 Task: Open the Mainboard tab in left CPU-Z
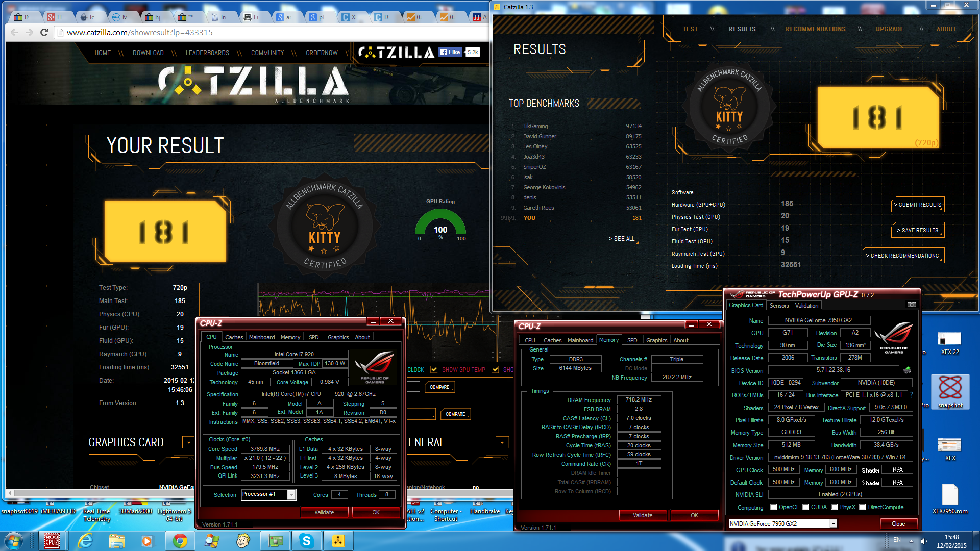(262, 337)
